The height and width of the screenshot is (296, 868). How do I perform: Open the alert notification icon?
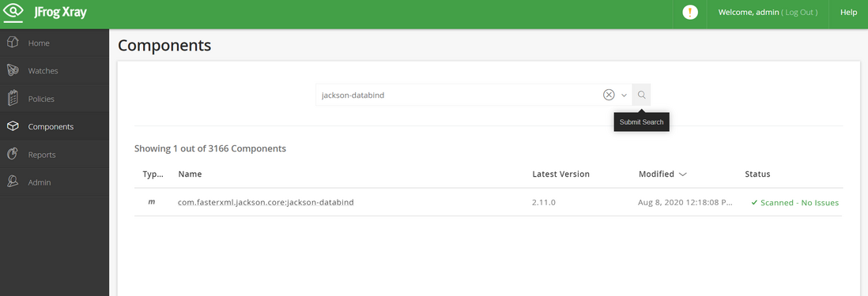(x=690, y=12)
